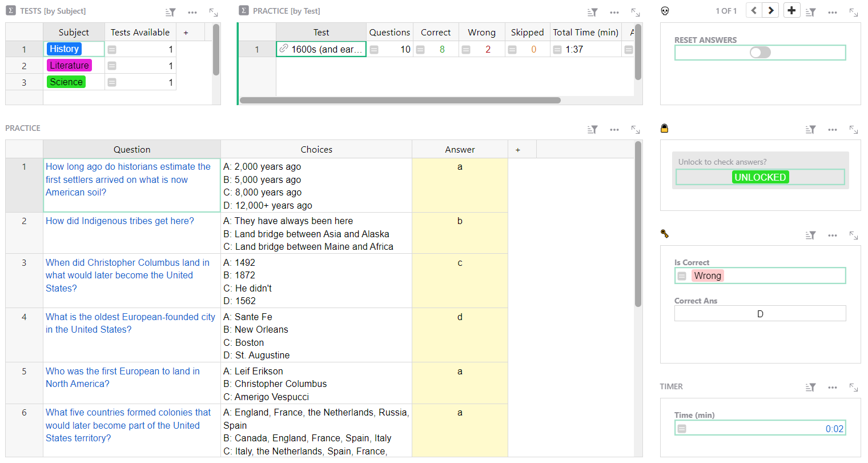Expand the TIMER widget to full screen
This screenshot has width=868, height=463.
click(x=854, y=388)
